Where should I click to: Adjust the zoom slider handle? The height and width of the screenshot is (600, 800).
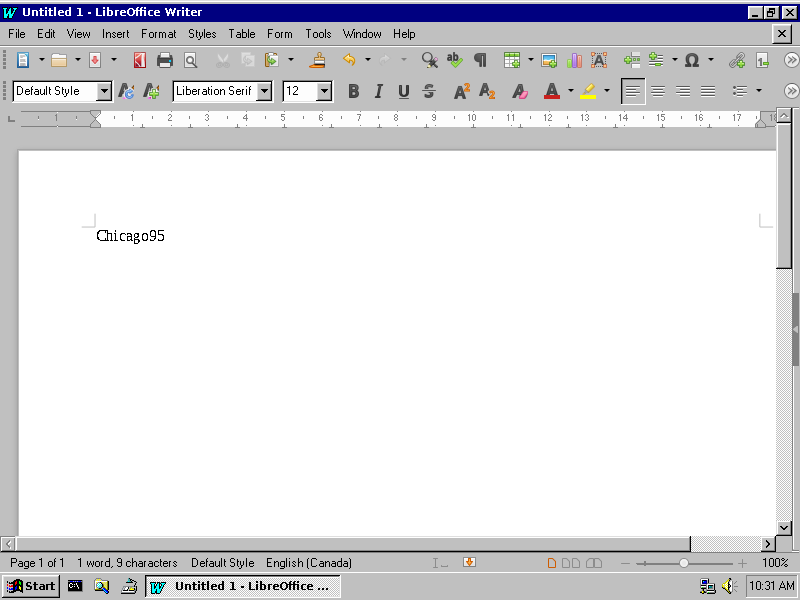click(684, 563)
